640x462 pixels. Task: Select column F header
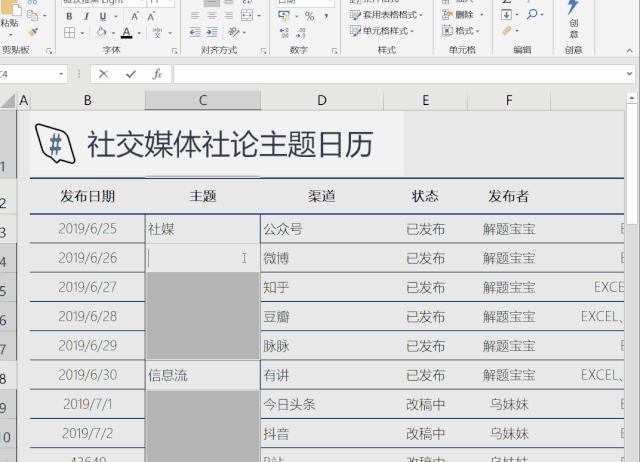tap(509, 100)
